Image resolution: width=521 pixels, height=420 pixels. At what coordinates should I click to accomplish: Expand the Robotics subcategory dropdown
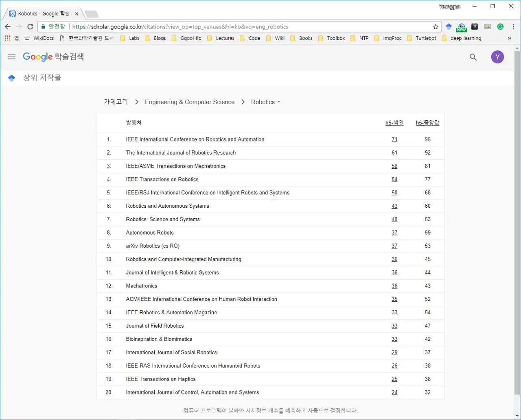click(266, 102)
